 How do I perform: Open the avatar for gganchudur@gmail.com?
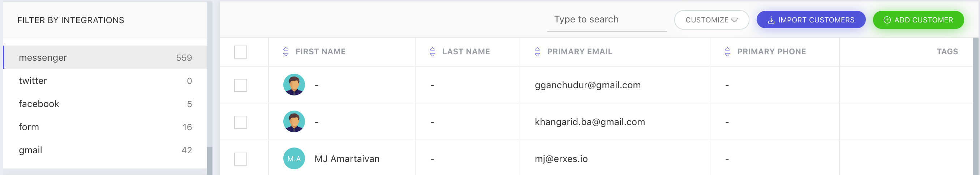(x=294, y=85)
